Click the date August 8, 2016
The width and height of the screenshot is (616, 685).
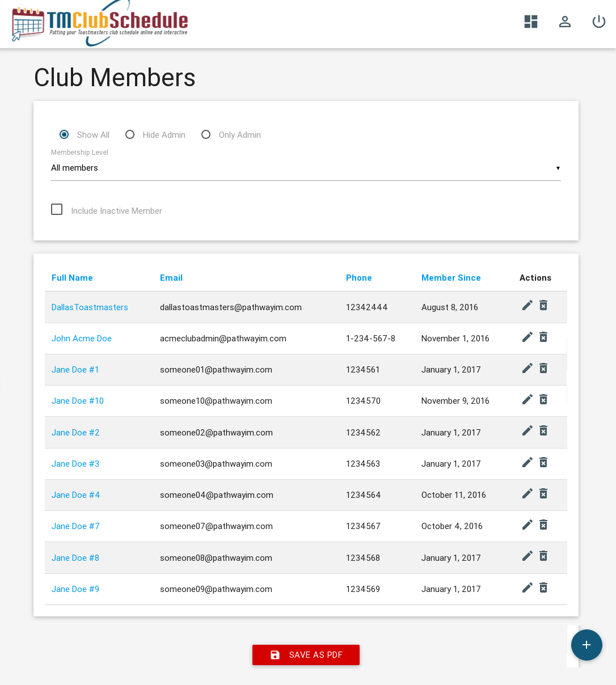[x=450, y=307]
